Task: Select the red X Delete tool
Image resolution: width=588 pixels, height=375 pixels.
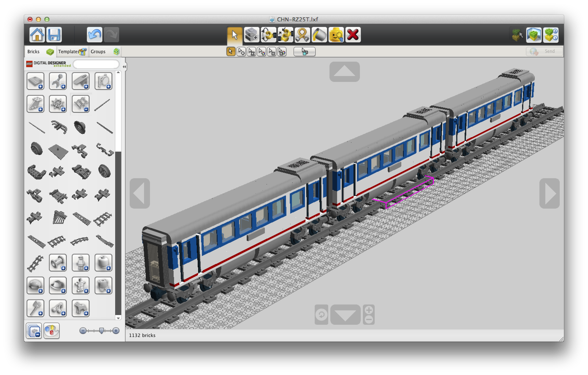Action: (x=353, y=35)
